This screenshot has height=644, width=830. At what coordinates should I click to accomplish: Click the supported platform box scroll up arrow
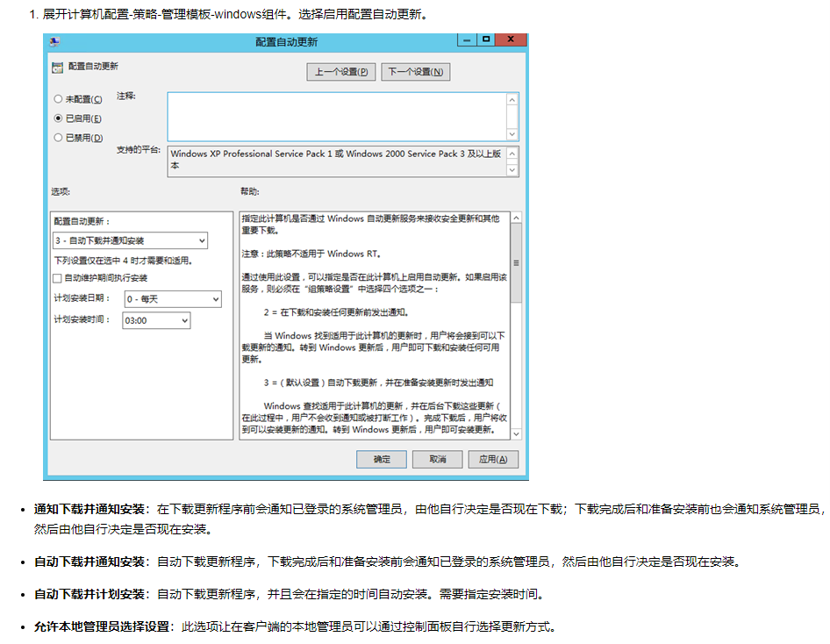click(512, 154)
